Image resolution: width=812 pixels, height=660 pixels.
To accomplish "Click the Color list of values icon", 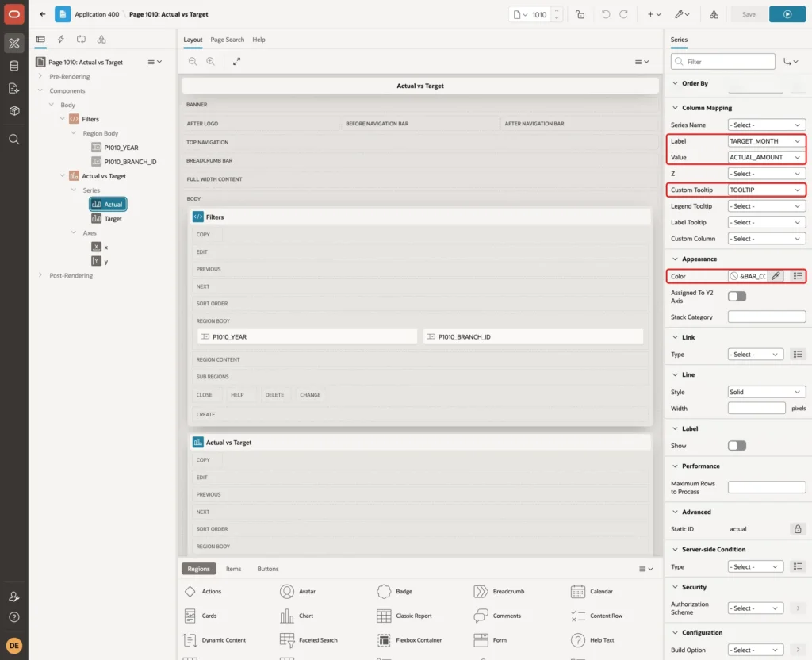I will coord(798,276).
